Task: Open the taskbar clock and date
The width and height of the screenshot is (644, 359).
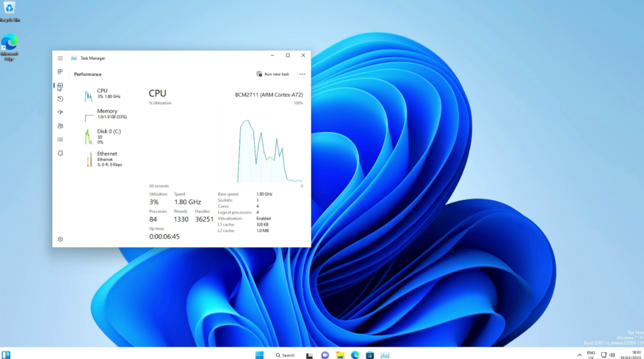Action: 631,355
